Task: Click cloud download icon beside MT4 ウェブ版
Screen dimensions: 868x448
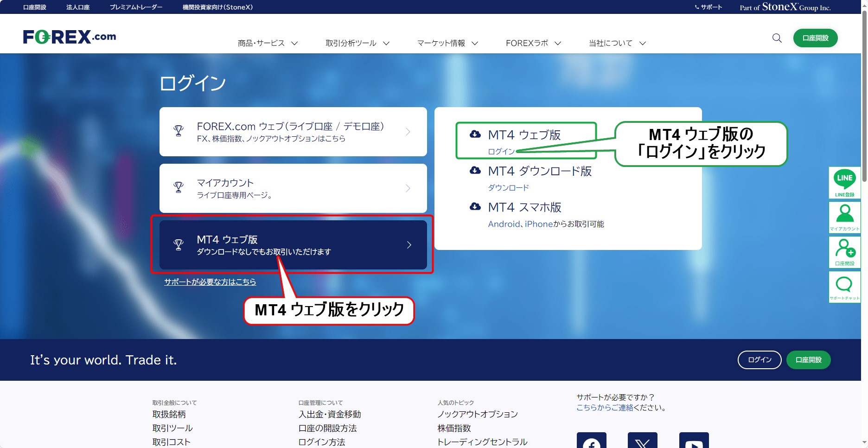Action: point(475,134)
